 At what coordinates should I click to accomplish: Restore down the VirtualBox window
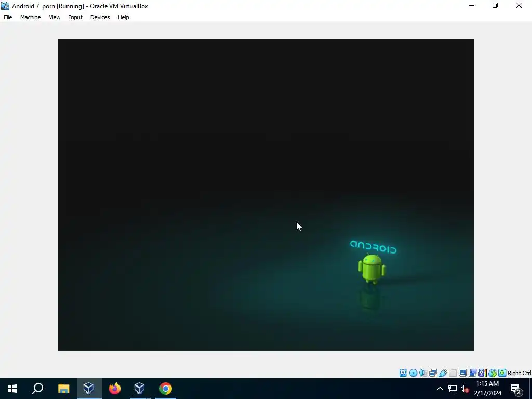click(495, 5)
